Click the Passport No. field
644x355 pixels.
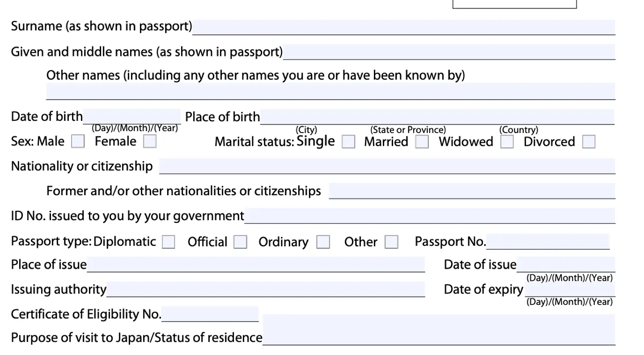548,241
